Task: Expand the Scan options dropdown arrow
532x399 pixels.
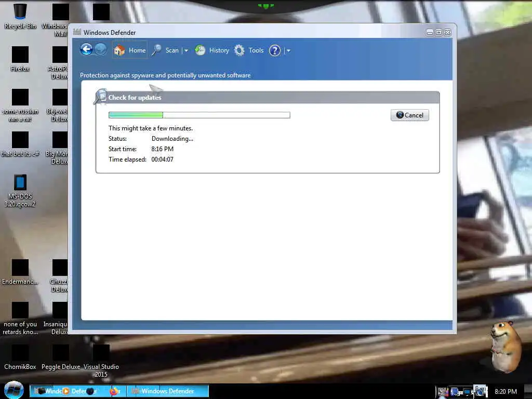Action: (x=186, y=50)
